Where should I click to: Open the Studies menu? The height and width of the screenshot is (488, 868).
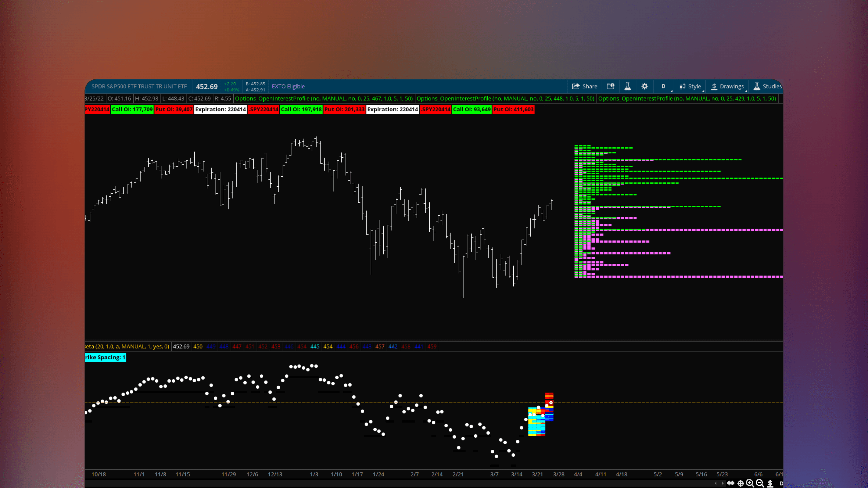point(767,86)
